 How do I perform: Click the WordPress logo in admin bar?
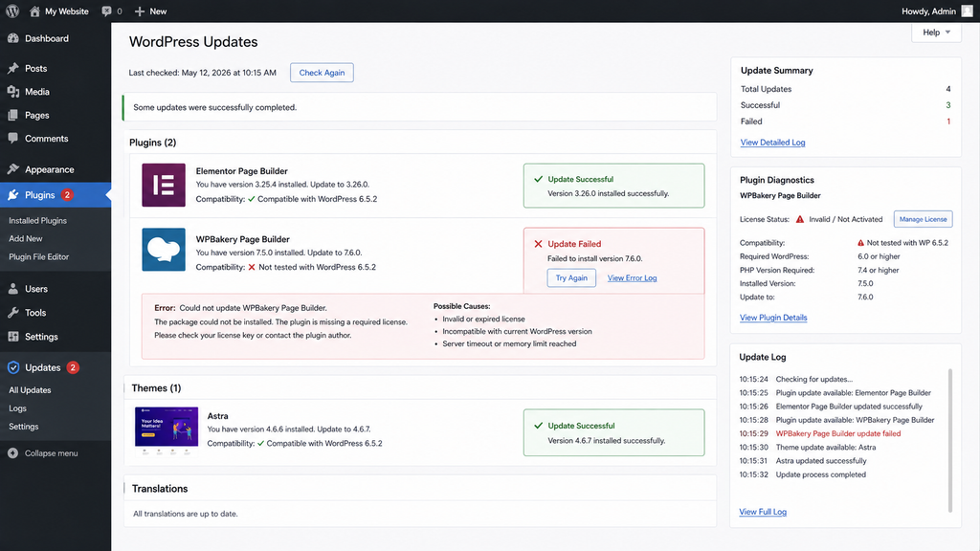(x=12, y=11)
